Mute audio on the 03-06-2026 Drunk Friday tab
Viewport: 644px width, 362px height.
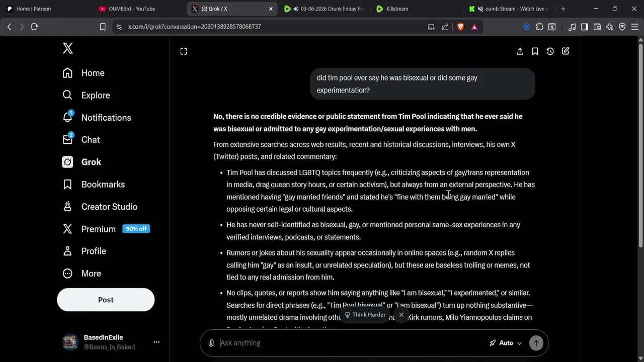(x=296, y=9)
